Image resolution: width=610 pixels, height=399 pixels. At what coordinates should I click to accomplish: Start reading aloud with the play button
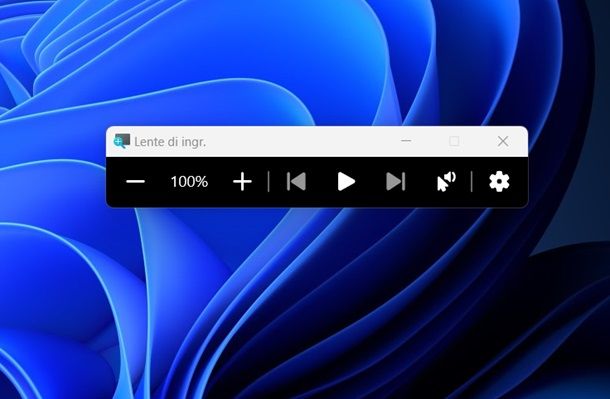click(x=346, y=182)
